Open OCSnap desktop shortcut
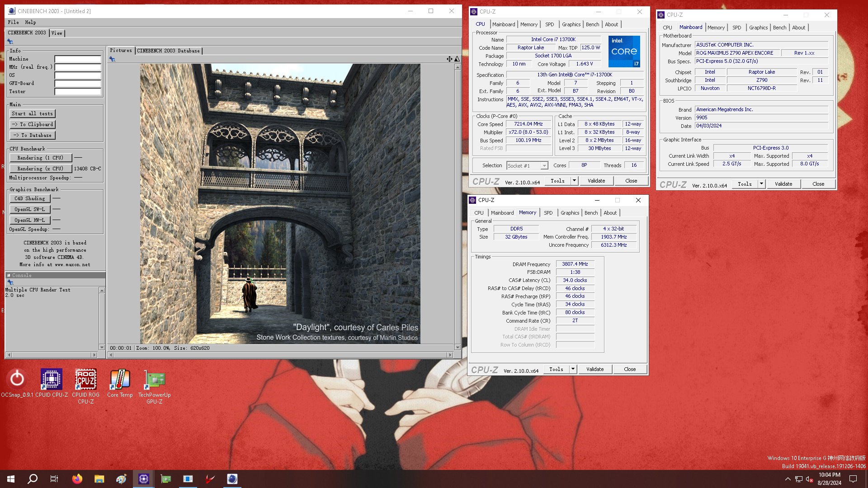Screen dimensions: 868x488 [17, 383]
